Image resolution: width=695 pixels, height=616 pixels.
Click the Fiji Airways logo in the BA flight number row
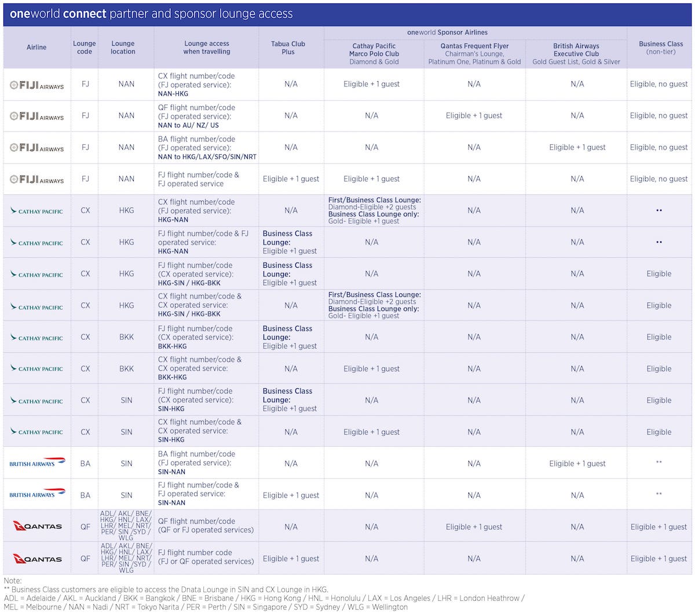coord(36,148)
